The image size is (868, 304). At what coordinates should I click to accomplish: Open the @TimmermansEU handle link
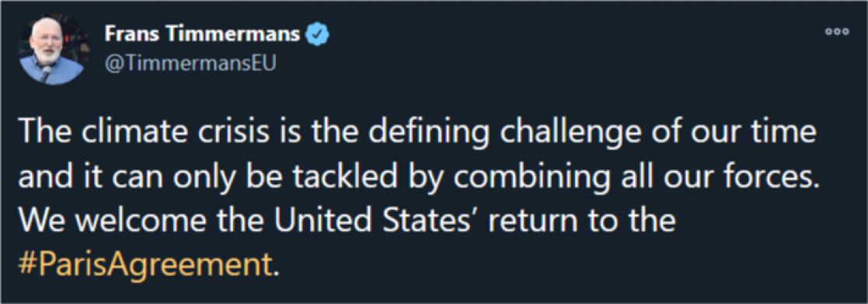point(190,65)
